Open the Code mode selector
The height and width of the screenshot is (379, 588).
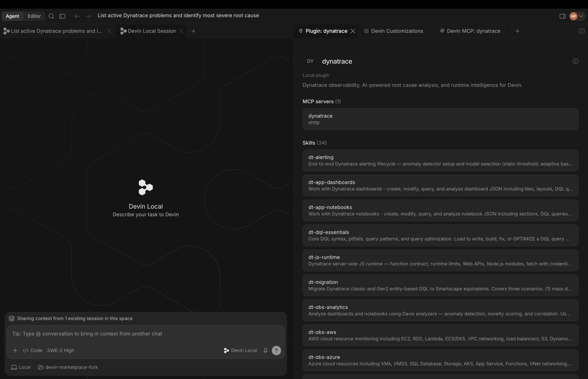[x=32, y=350]
